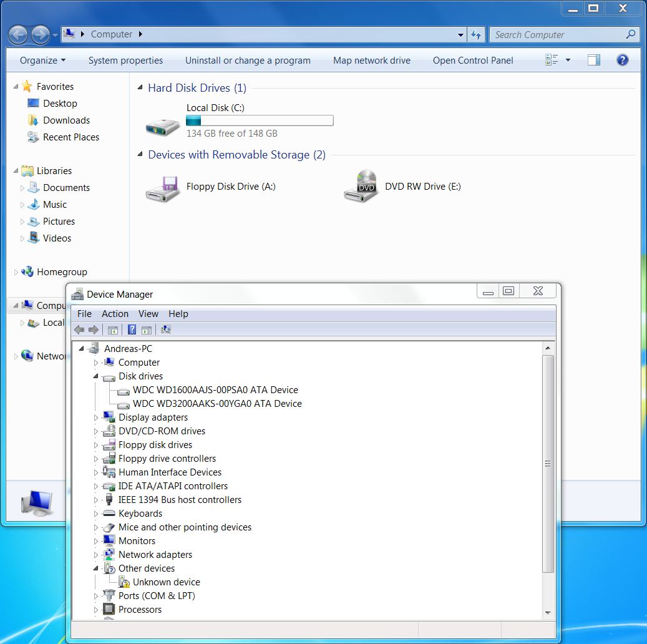Select DVD RW Drive (E:)
The width and height of the screenshot is (647, 644).
402,187
